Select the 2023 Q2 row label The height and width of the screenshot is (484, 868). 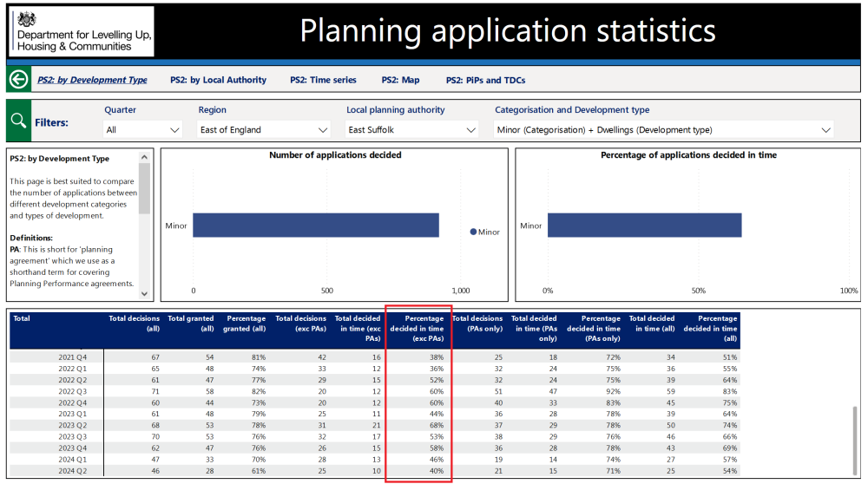(x=73, y=425)
